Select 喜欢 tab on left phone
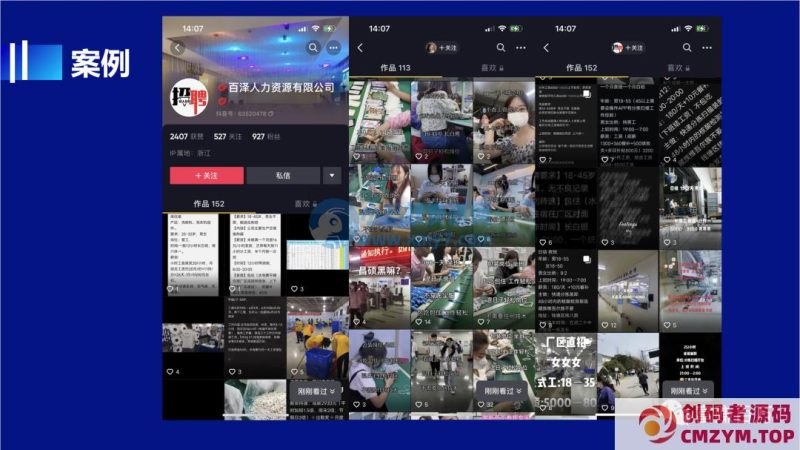Viewport: 800px width, 450px height. pos(306,204)
